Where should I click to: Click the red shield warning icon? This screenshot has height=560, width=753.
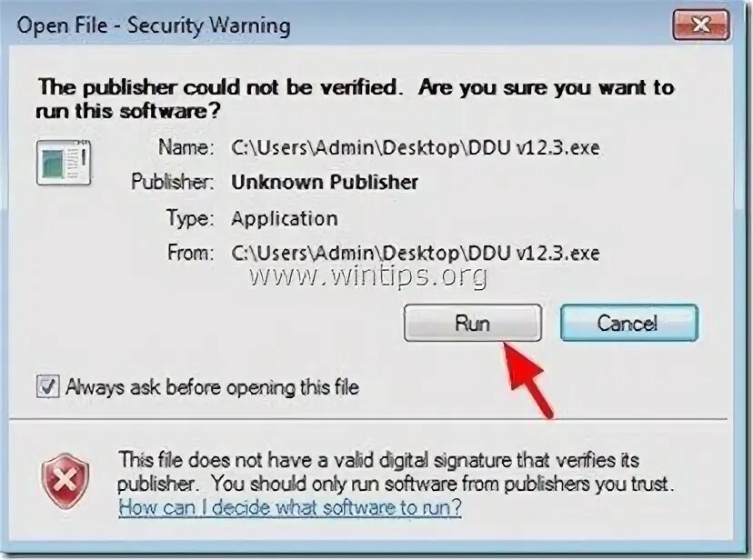coord(65,480)
